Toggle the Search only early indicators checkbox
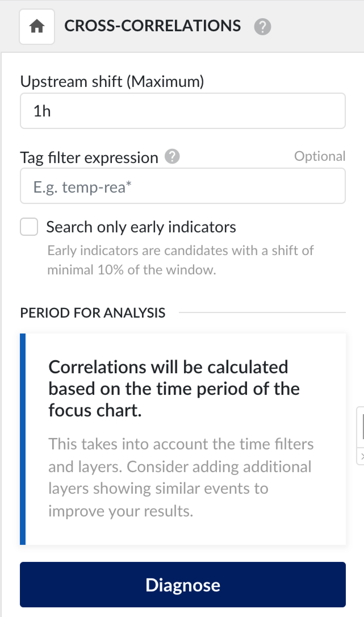Viewport: 364px width, 617px height. click(29, 226)
